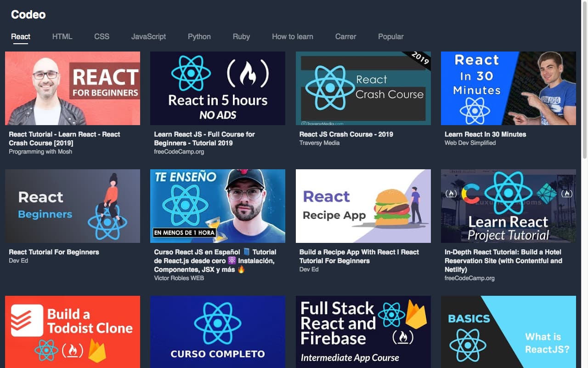Open the React in 5 hours thumbnail
Screen dimensions: 588x368
pos(218,88)
